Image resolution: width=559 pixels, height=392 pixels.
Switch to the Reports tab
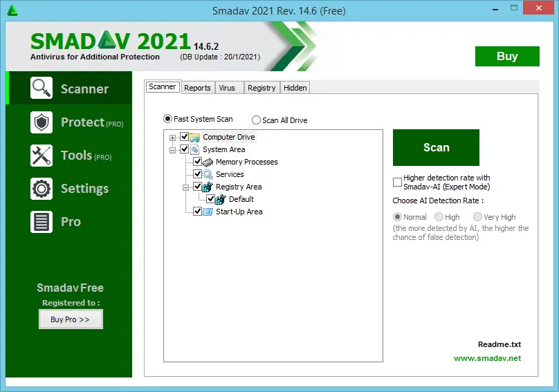click(197, 88)
